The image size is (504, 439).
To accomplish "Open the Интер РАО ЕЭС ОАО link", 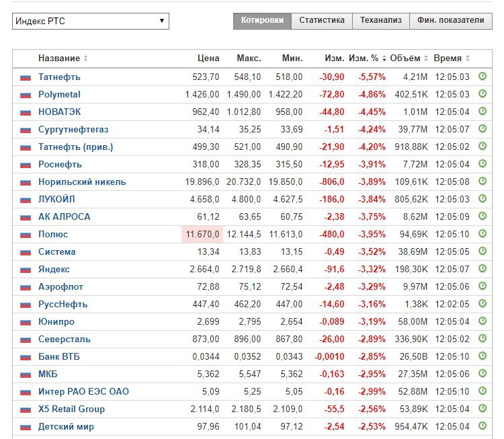I will (x=83, y=392).
